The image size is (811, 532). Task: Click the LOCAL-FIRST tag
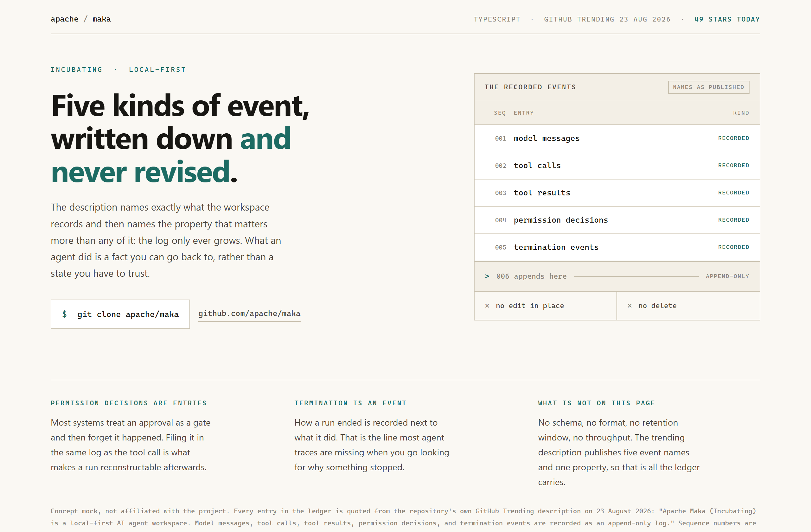pyautogui.click(x=157, y=70)
